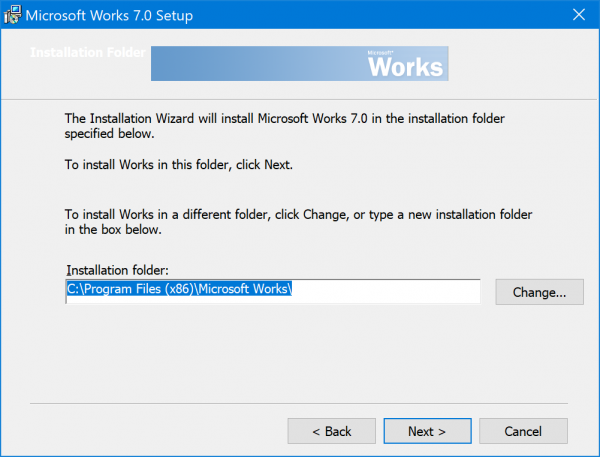
Task: Go to the previous step with Back
Action: pyautogui.click(x=331, y=431)
